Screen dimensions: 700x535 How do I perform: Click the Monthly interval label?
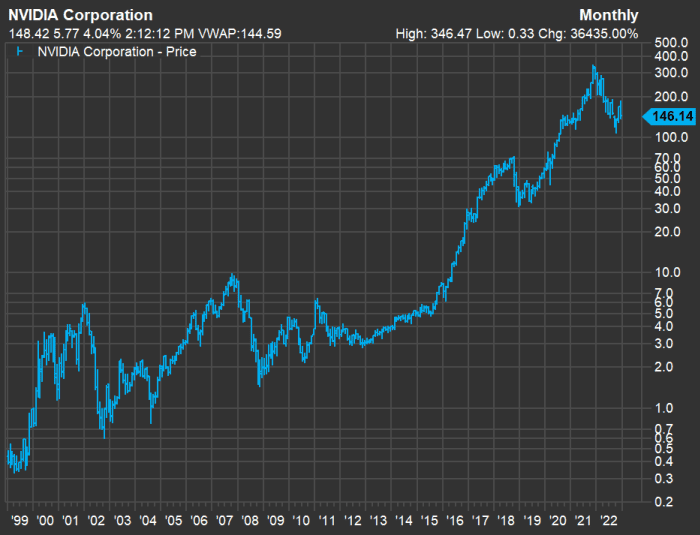pos(608,15)
